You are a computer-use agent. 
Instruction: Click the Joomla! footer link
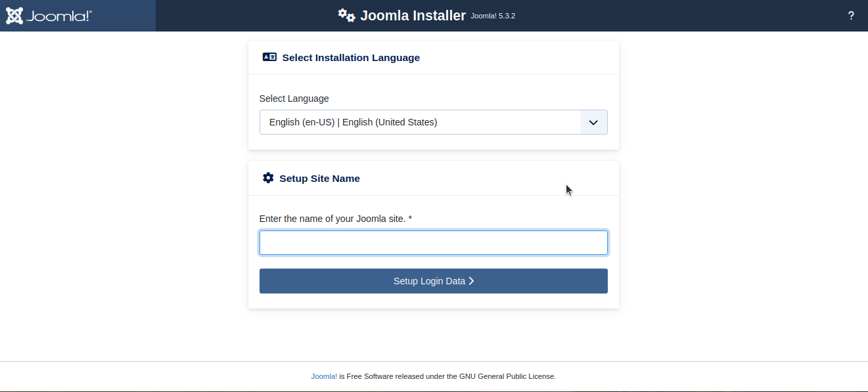pos(324,376)
